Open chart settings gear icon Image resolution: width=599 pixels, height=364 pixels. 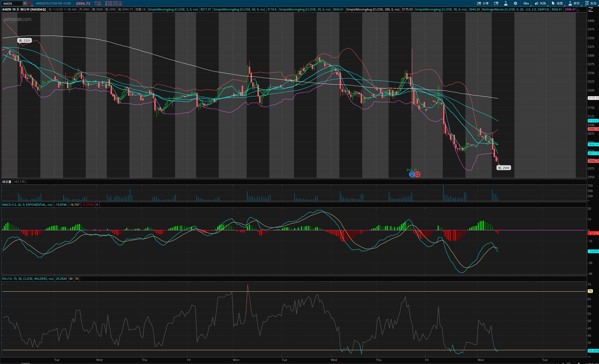515,3
